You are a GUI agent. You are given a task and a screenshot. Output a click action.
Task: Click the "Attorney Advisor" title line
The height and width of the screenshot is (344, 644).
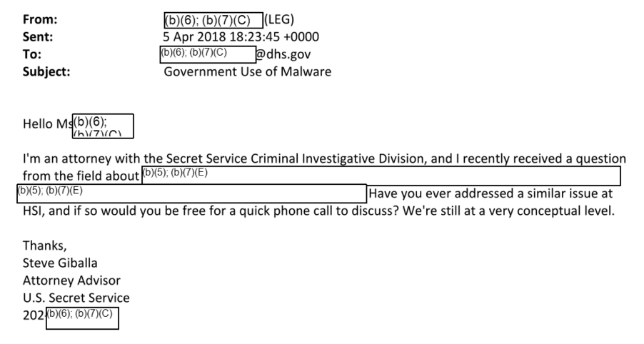point(71,280)
